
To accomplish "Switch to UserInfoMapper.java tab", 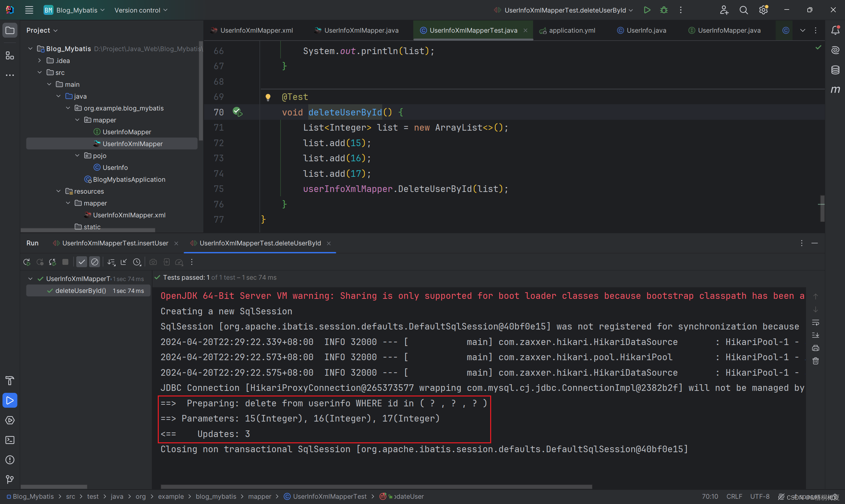I will click(x=725, y=31).
